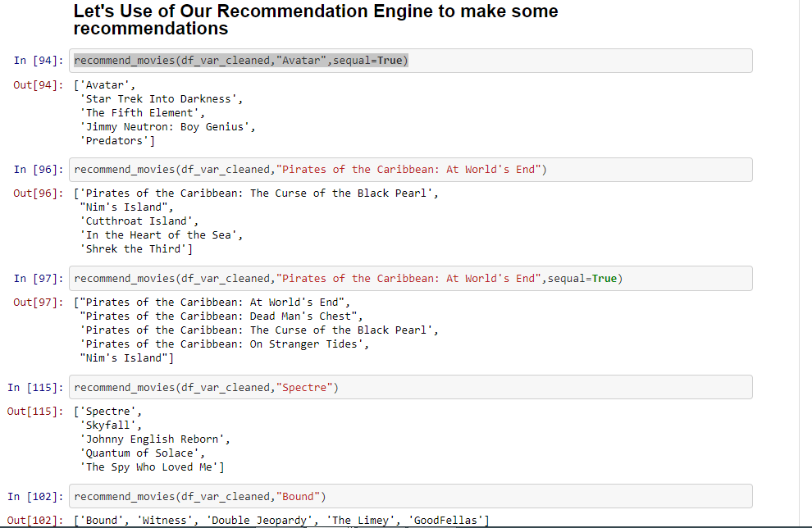Click 'Jimmy Neutron: Boy Genius' output line
812x528 pixels.
tap(167, 127)
